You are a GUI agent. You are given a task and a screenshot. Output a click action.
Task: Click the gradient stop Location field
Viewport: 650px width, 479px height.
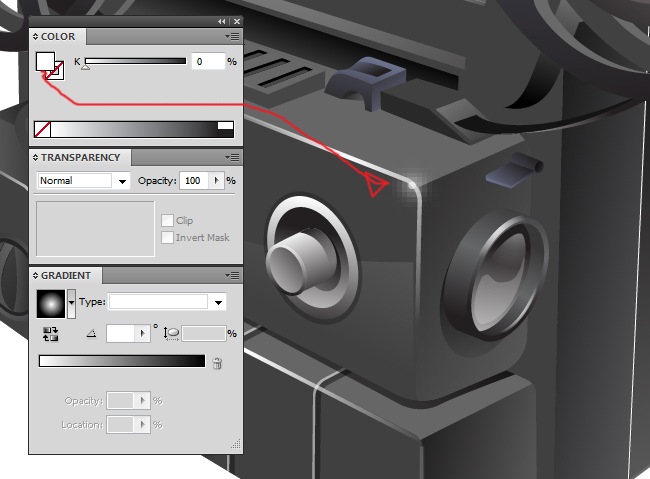click(120, 425)
